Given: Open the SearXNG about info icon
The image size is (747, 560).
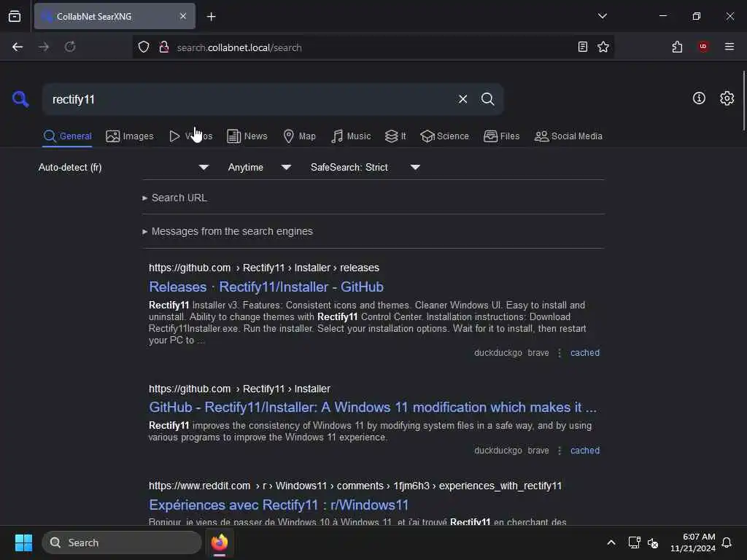Looking at the screenshot, I should [699, 98].
